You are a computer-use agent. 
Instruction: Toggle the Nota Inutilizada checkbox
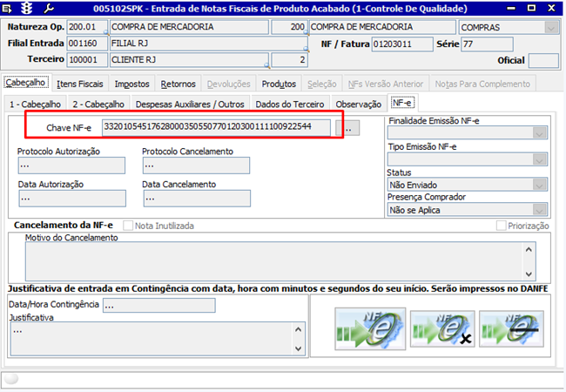point(128,226)
